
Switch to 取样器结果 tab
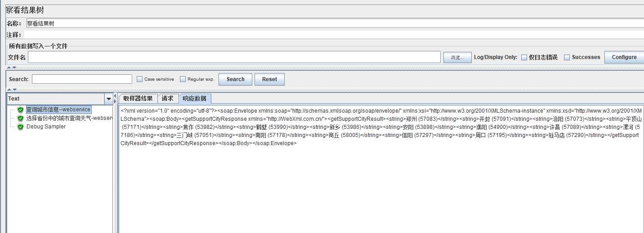[138, 98]
